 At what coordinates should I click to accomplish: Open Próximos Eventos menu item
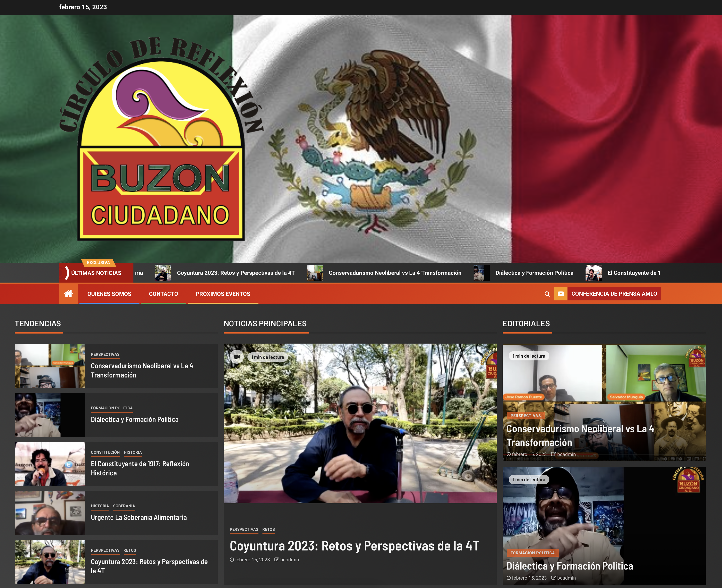[223, 294]
